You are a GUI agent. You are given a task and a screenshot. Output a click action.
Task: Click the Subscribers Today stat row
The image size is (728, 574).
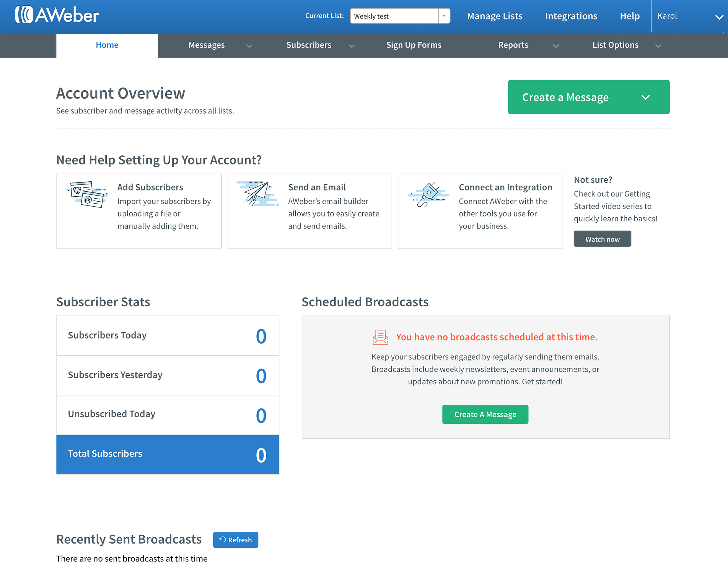pyautogui.click(x=168, y=336)
